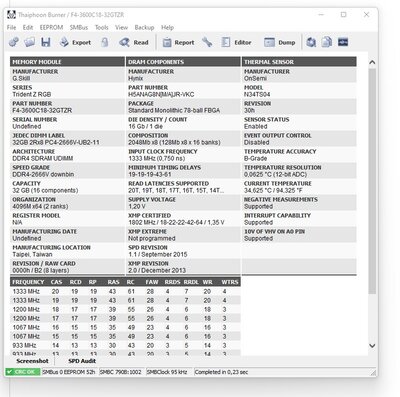Viewport: 400px width, 397px height.
Task: Click the Export toolbar button
Action: [x=75, y=42]
